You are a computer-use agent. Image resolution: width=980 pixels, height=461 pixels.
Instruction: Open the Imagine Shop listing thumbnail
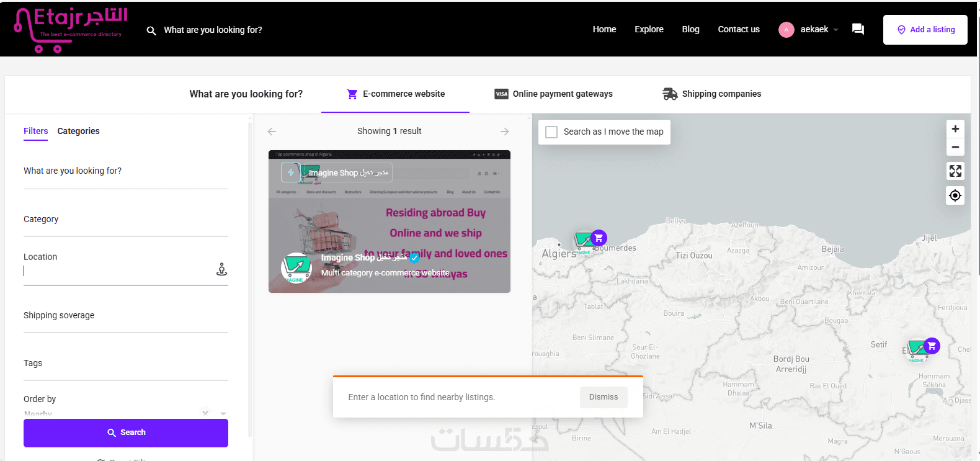point(390,222)
